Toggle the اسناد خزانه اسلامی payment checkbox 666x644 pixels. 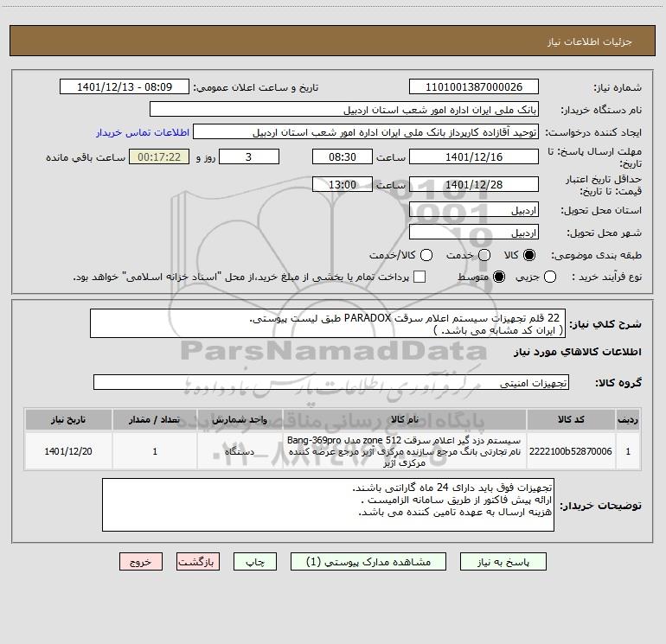click(419, 277)
